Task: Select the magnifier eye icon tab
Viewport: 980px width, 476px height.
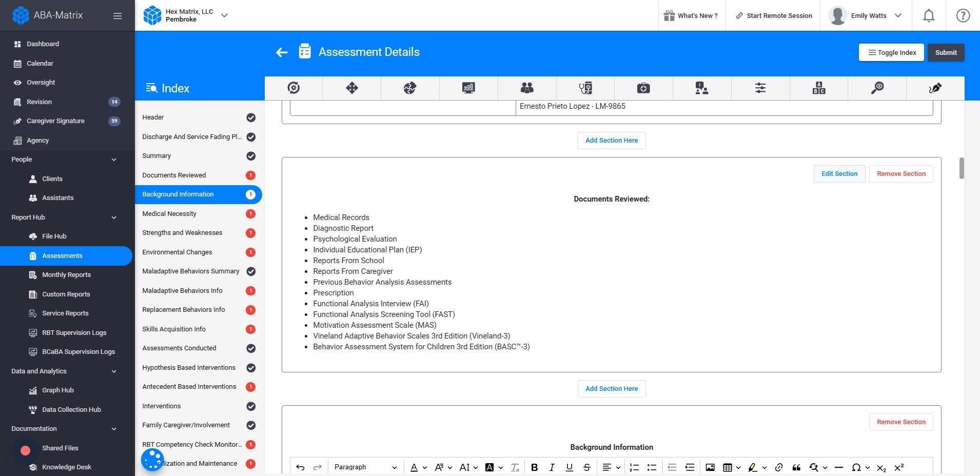Action: tap(877, 88)
